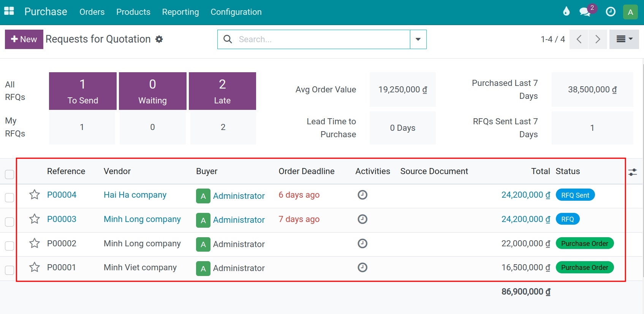The image size is (644, 314).
Task: Open the Configuration menu
Action: point(236,12)
